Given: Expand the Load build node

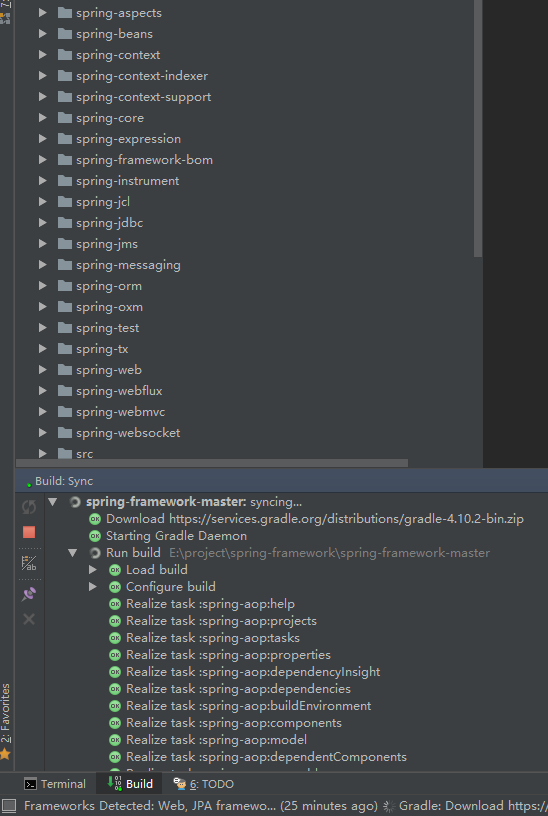Looking at the screenshot, I should pos(93,570).
